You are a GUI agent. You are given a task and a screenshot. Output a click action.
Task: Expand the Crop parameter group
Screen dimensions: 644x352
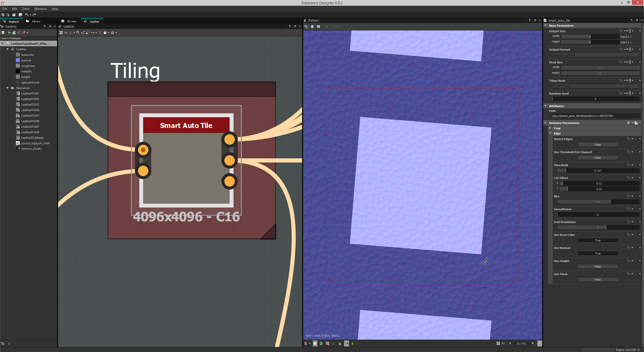coord(550,128)
